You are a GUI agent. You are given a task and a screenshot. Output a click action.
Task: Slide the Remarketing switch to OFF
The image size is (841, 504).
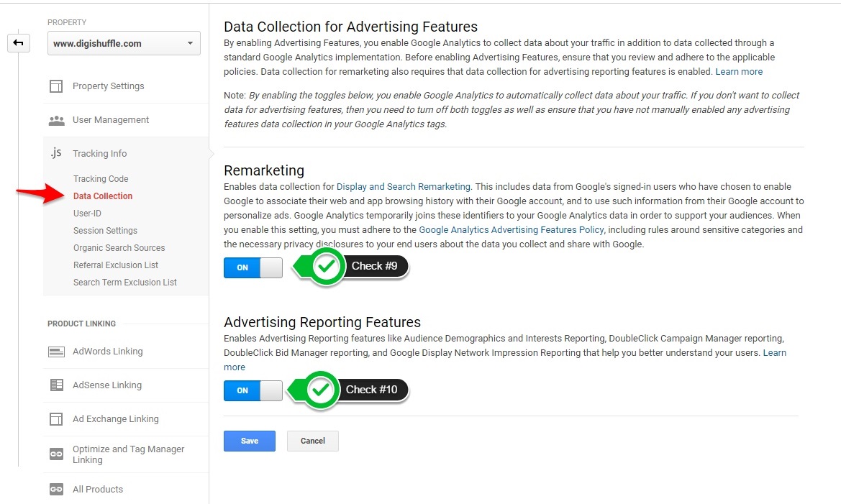pyautogui.click(x=253, y=267)
